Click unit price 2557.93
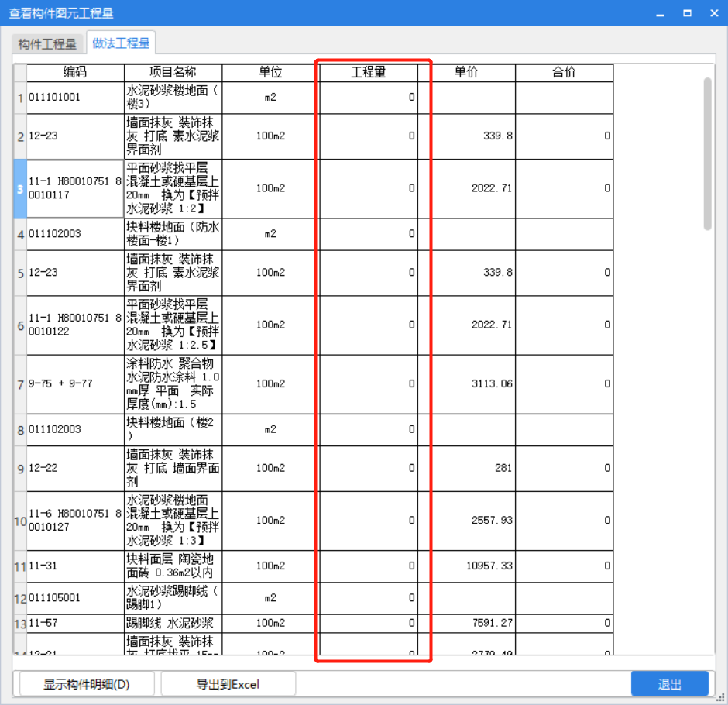This screenshot has height=705, width=728. (466, 521)
